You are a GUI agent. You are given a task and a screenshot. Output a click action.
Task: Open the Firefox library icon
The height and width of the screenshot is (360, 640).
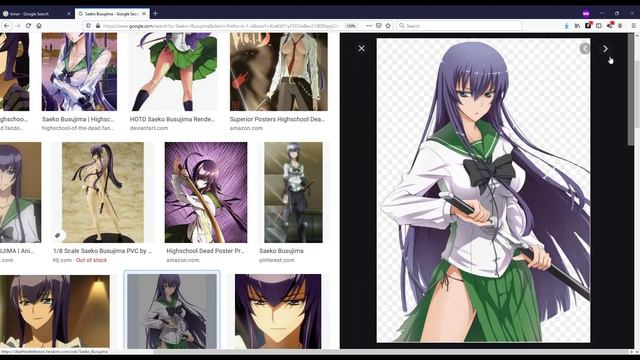(x=577, y=26)
